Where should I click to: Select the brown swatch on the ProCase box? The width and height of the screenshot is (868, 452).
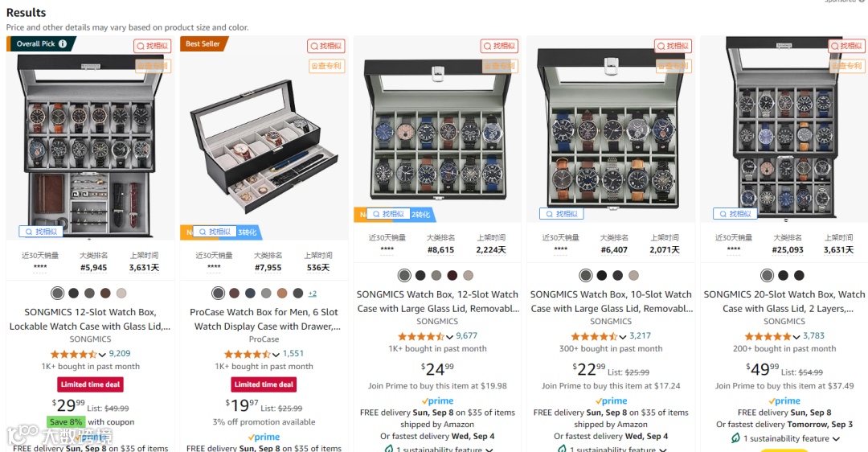pos(234,293)
